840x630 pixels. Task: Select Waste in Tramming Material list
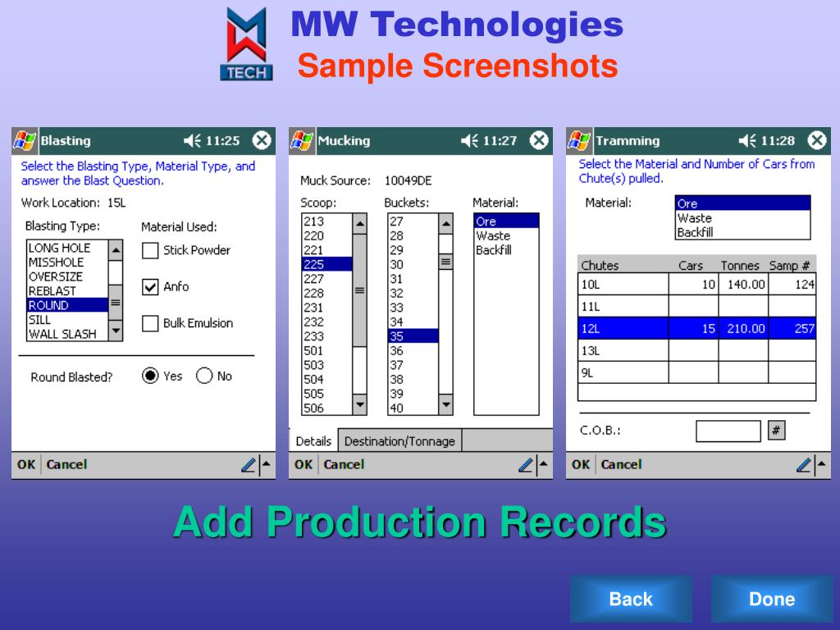(742, 218)
